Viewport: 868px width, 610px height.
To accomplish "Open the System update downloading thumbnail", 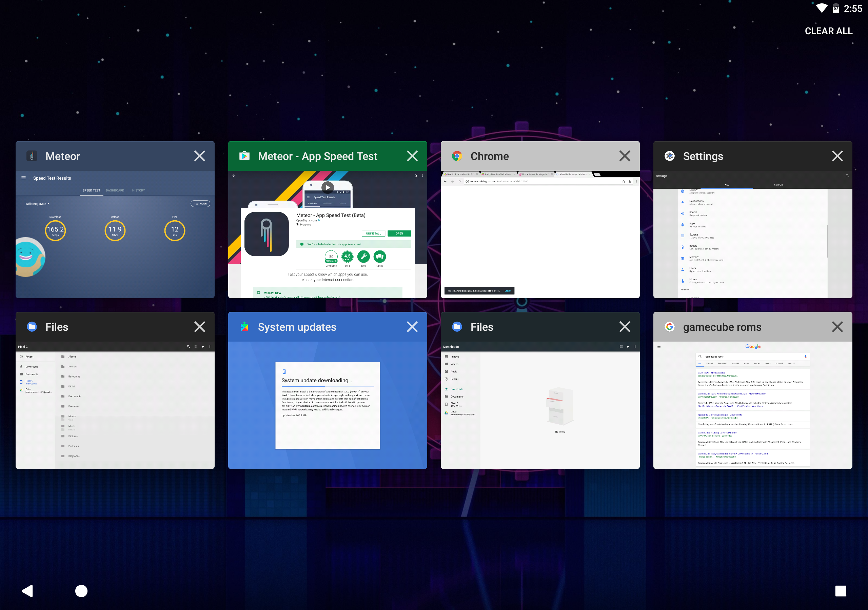I will coord(328,405).
